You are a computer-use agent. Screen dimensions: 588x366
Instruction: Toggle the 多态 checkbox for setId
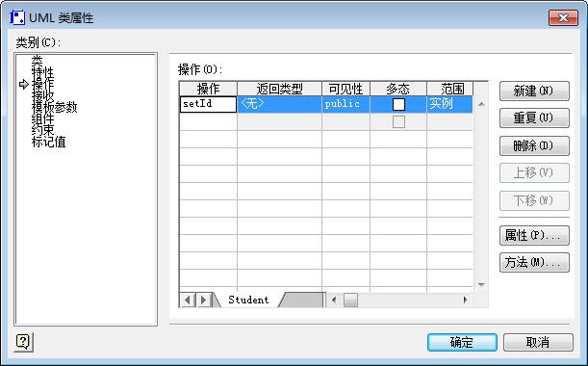[398, 104]
